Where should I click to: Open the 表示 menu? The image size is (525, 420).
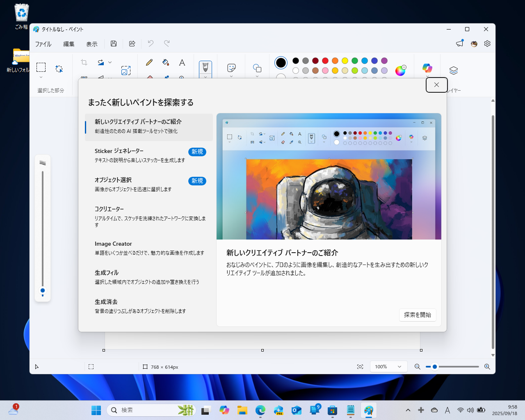click(x=91, y=44)
